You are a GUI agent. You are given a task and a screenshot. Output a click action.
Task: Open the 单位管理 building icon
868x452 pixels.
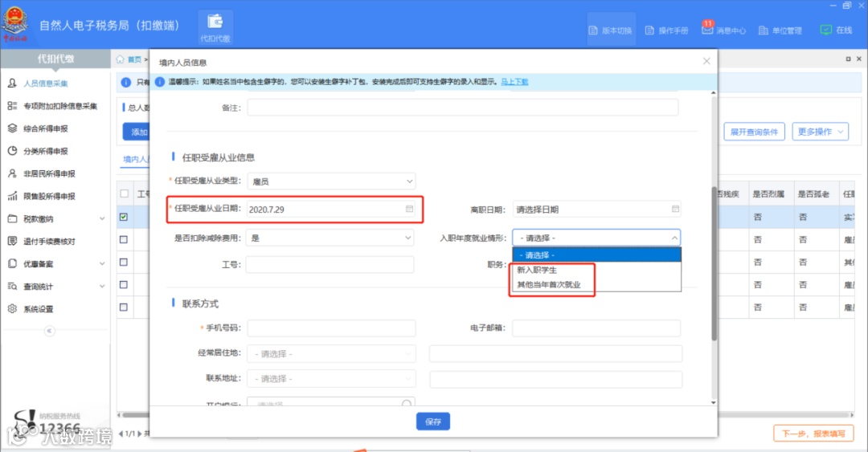763,31
